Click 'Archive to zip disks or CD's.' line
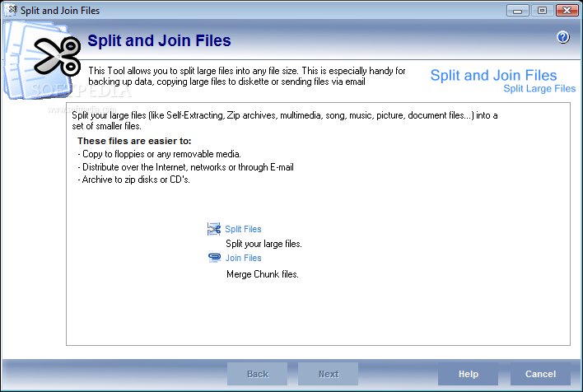The height and width of the screenshot is (392, 583). [134, 180]
